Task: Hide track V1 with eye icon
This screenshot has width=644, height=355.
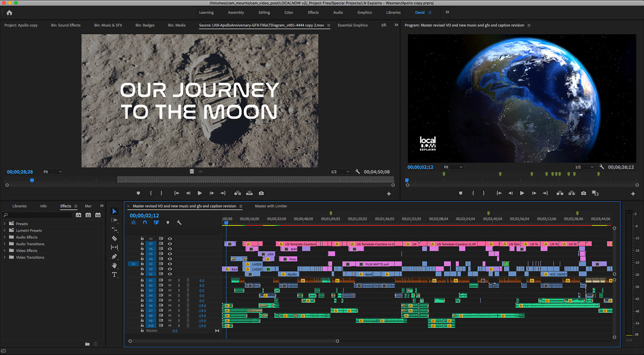Action: pos(169,274)
